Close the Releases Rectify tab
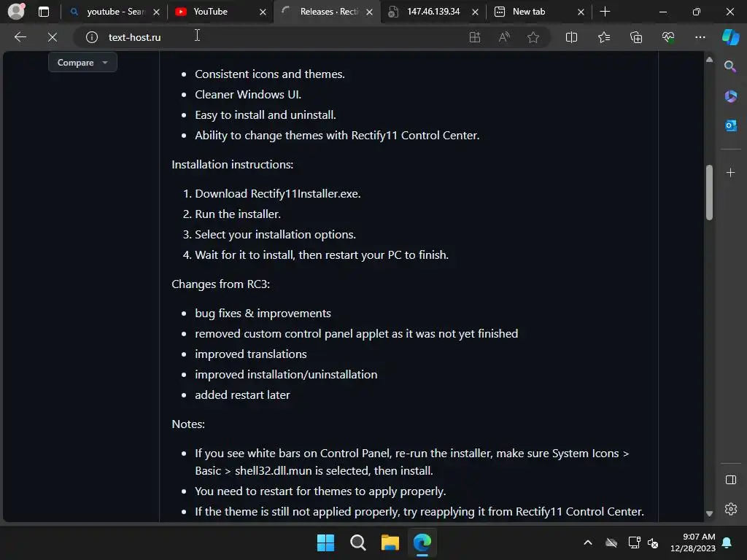The image size is (747, 560). (x=369, y=12)
